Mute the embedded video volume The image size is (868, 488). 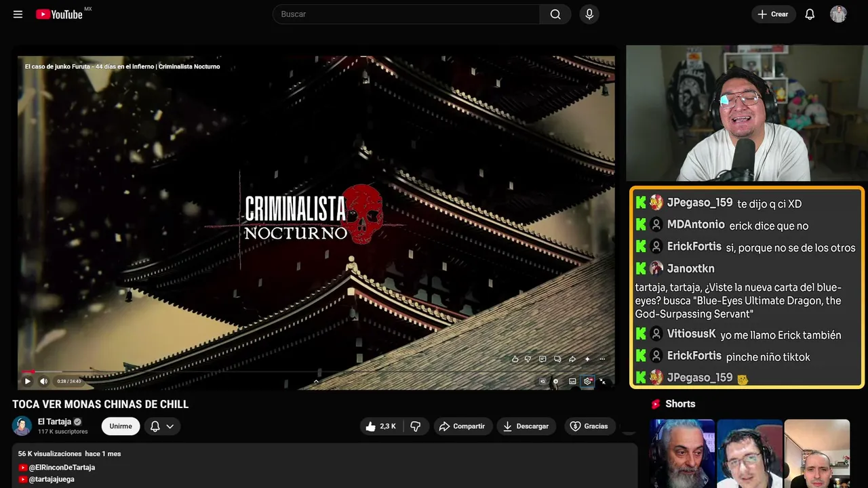coord(44,381)
